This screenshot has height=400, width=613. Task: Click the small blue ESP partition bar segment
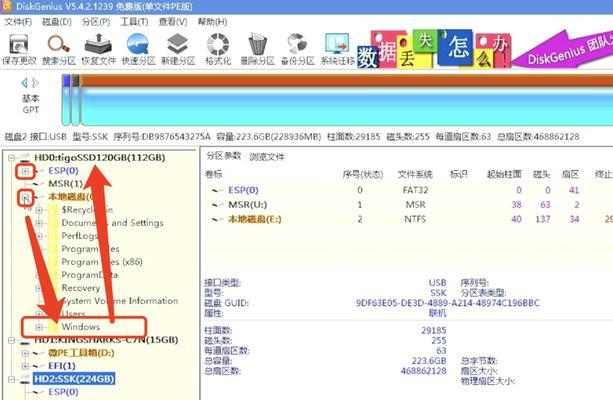coord(66,100)
